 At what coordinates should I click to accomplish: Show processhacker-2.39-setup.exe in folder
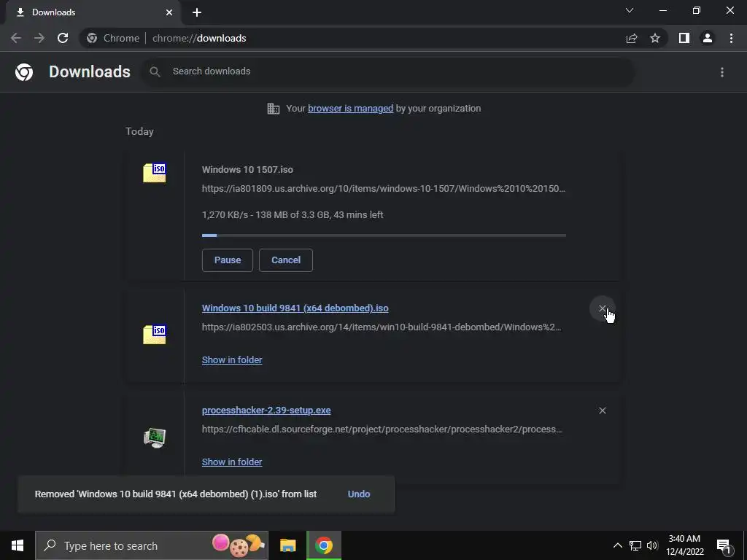coord(232,462)
